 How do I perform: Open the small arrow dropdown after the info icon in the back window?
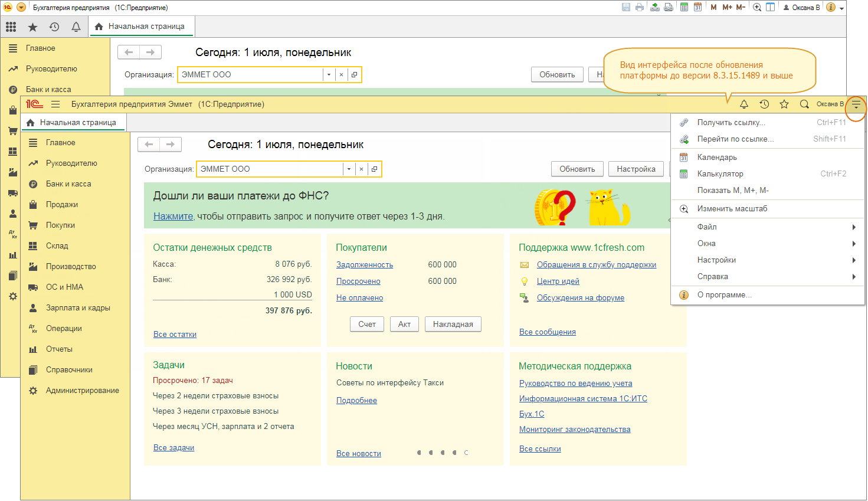(841, 8)
